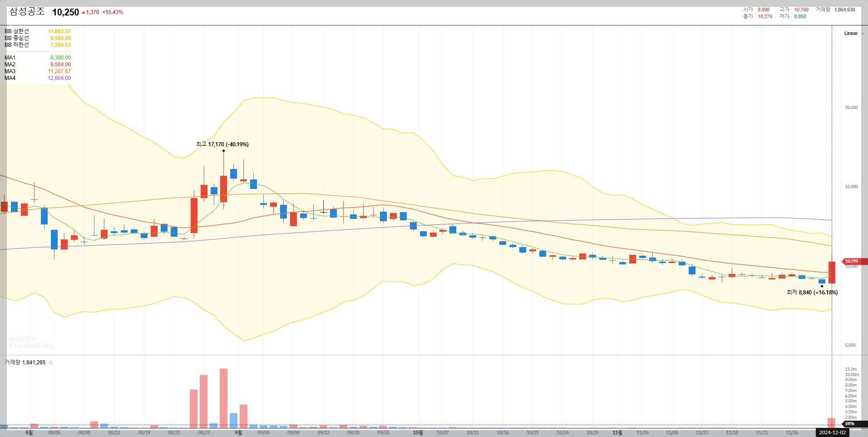The image size is (868, 437).
Task: Select the MA1 legend label
Action: coord(10,58)
